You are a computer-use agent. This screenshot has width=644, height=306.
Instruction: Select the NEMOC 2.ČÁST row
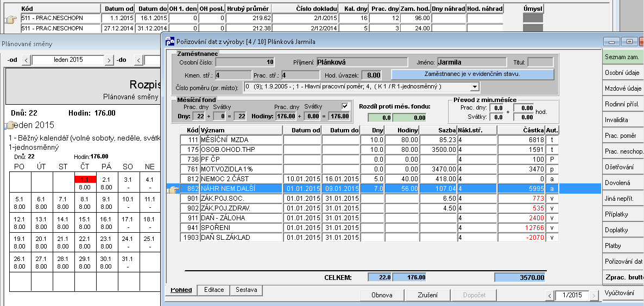(370, 179)
